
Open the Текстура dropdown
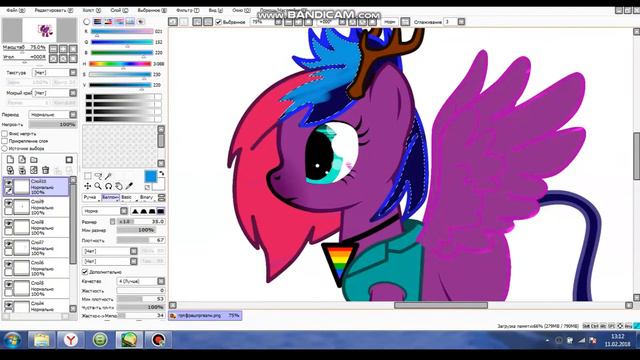pos(55,72)
